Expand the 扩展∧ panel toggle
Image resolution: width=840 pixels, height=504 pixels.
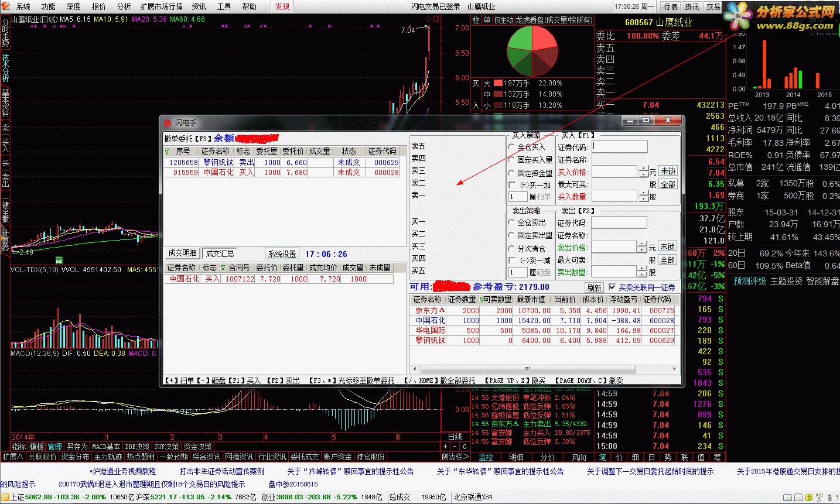(x=12, y=457)
